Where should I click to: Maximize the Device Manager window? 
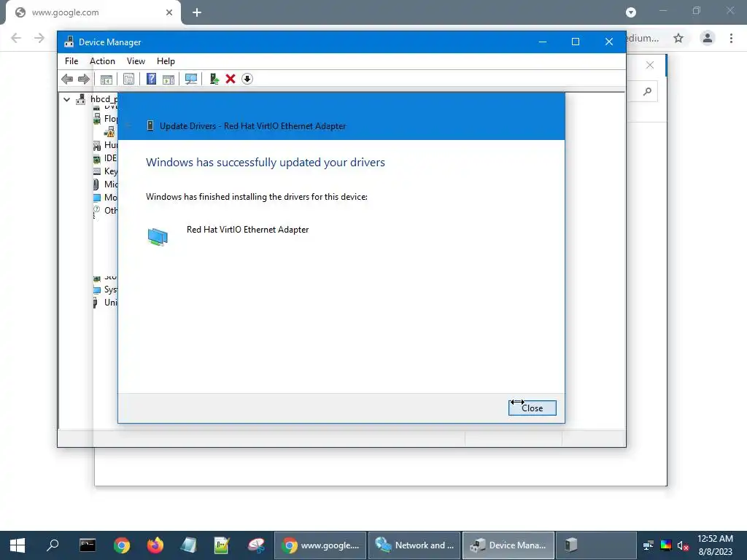click(x=576, y=42)
